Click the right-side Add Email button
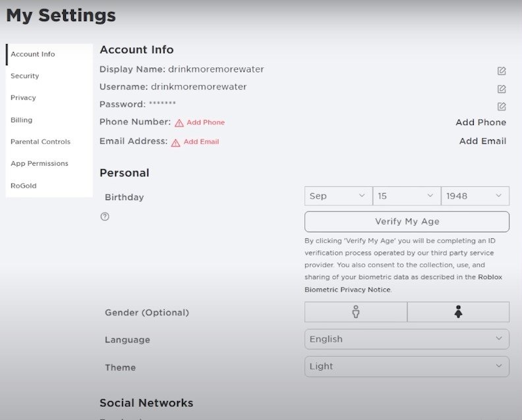The image size is (522, 420). 482,141
